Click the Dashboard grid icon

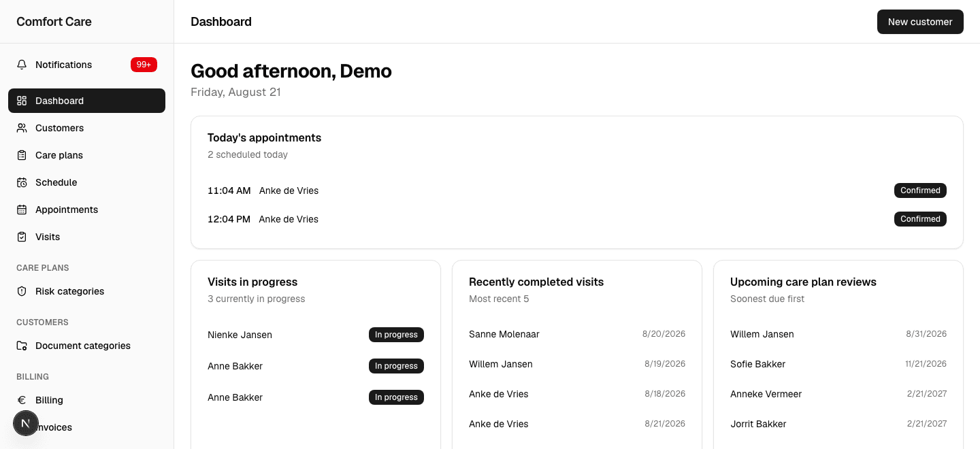(22, 101)
